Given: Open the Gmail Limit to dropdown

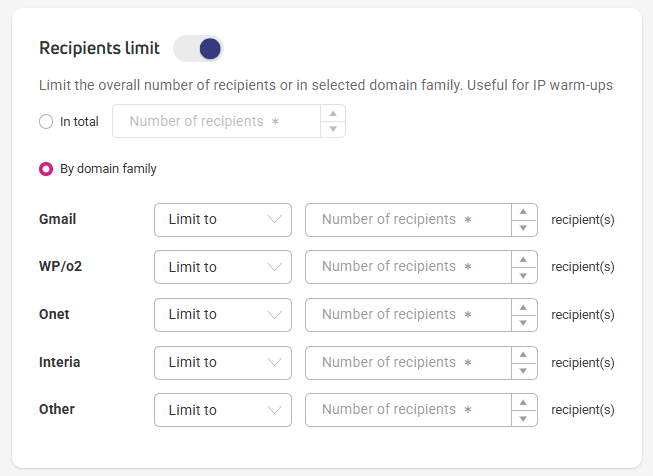Looking at the screenshot, I should point(223,220).
